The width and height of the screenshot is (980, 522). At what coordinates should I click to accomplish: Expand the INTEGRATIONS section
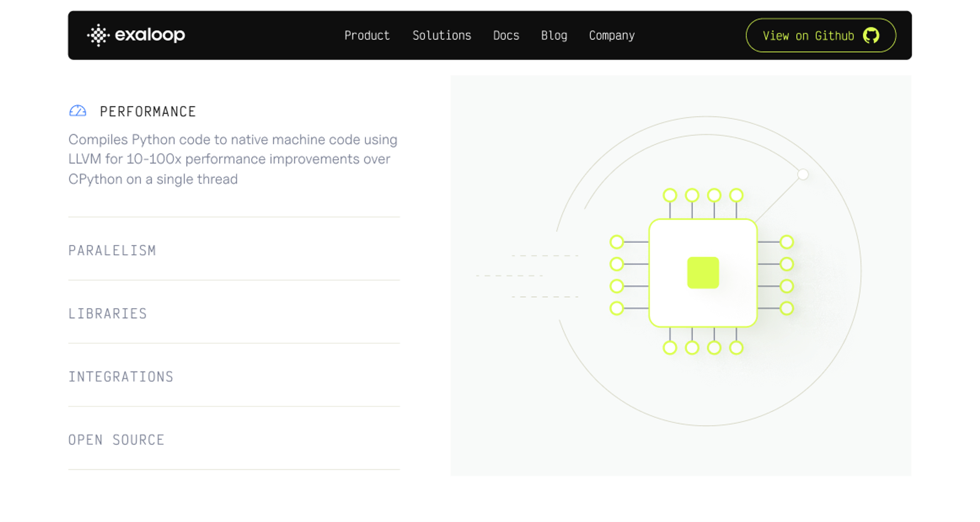tap(121, 377)
